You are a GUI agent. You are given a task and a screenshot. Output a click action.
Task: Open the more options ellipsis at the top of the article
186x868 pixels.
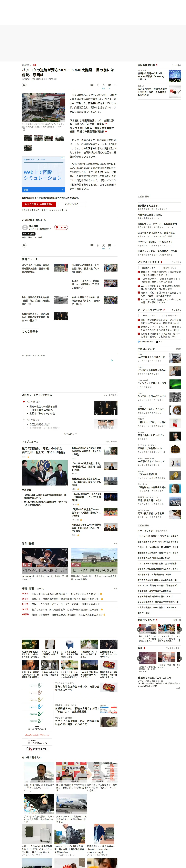[x=115, y=85]
